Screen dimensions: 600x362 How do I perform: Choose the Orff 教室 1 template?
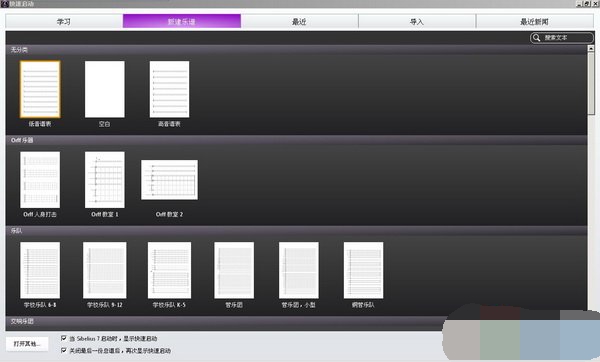click(x=104, y=180)
